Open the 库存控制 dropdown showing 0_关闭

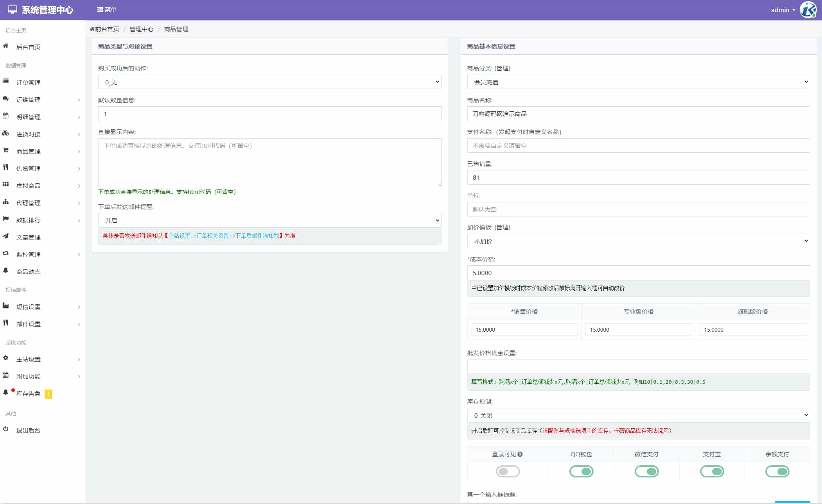tap(638, 415)
